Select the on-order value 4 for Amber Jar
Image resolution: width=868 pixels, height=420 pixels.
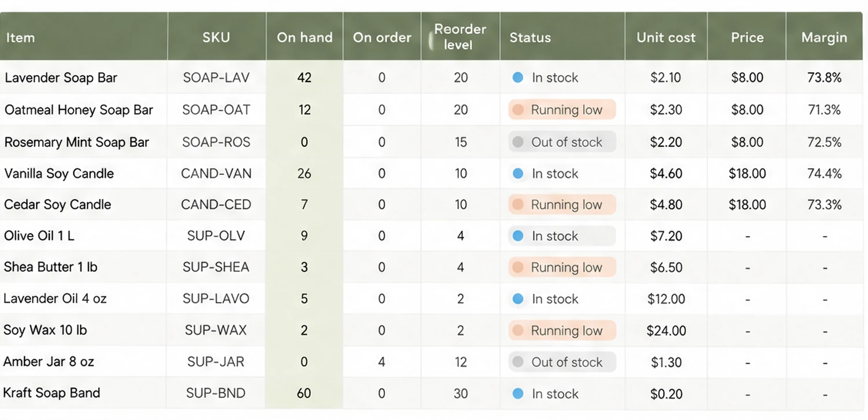pyautogui.click(x=382, y=362)
